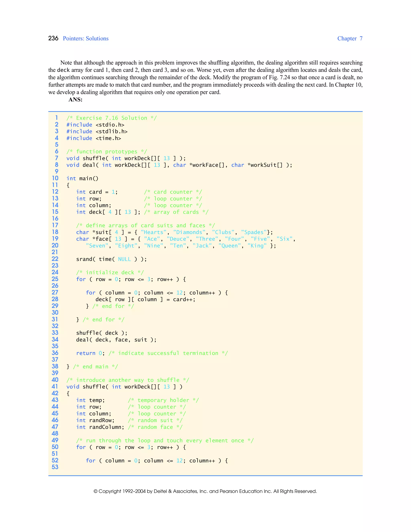
Task: Click line number 1 in the listing
Action: (56, 118)
